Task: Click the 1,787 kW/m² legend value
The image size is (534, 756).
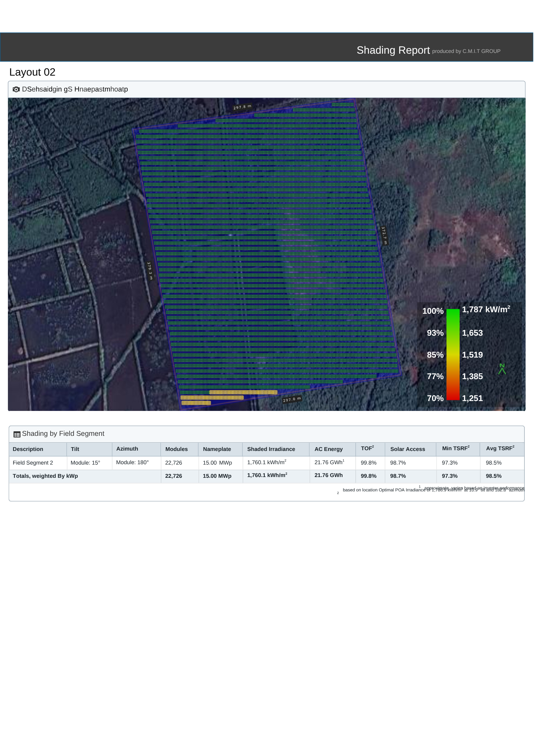Action: 486,309
